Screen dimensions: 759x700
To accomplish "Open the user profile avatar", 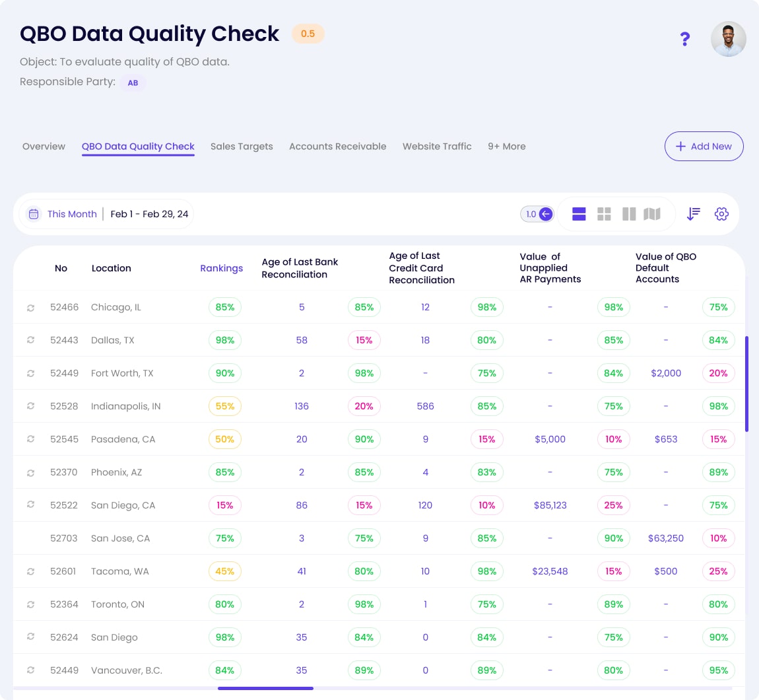I will 728,39.
